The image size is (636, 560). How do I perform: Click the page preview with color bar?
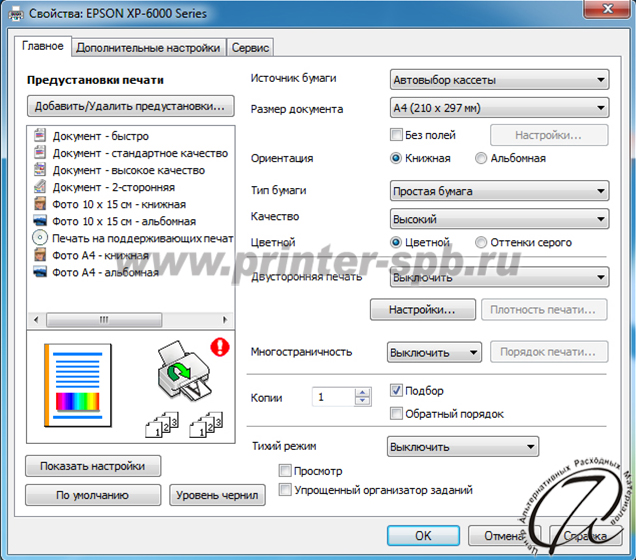(x=77, y=385)
